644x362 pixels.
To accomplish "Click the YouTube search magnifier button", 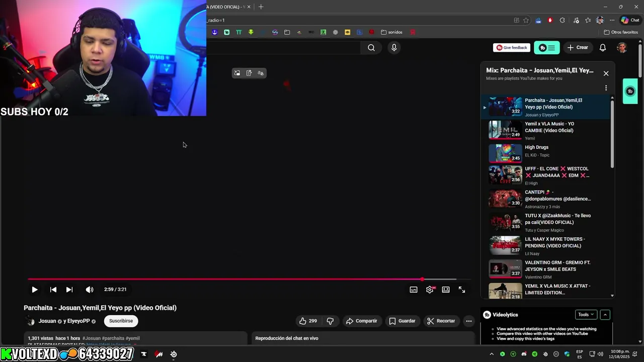I will [x=371, y=48].
